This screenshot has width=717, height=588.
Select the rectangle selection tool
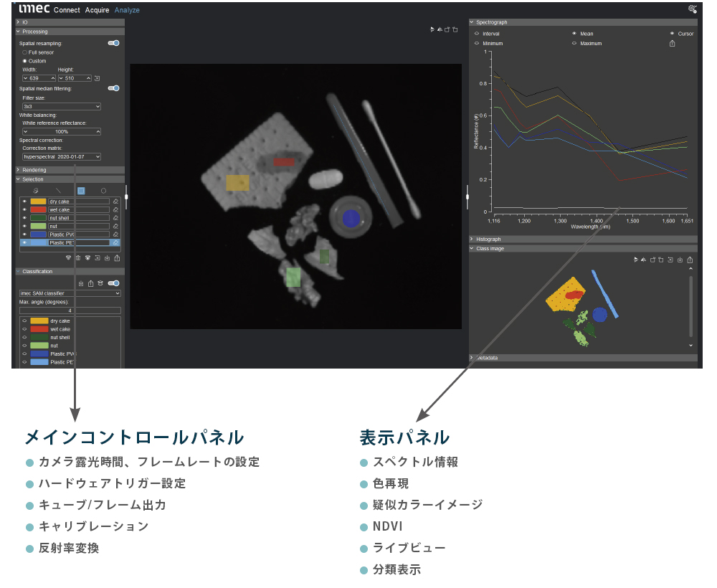81,191
